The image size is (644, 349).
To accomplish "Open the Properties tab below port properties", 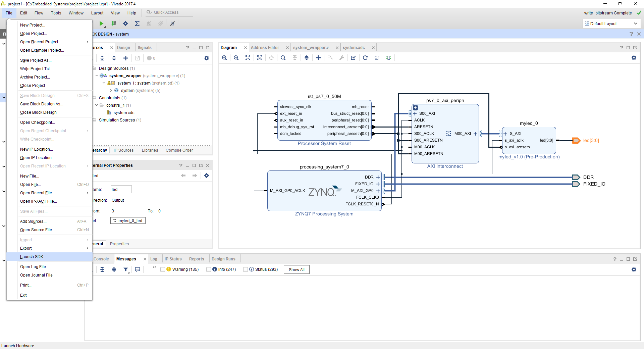I will pos(119,244).
